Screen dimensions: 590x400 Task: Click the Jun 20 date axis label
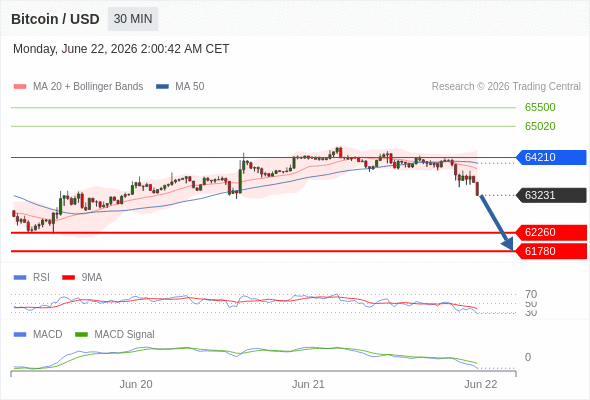point(136,384)
